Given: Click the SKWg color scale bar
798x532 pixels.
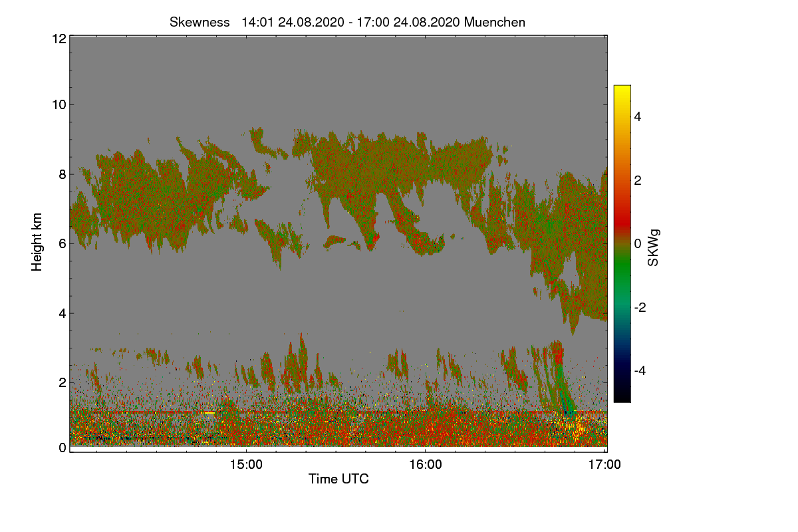Looking at the screenshot, I should click(622, 243).
